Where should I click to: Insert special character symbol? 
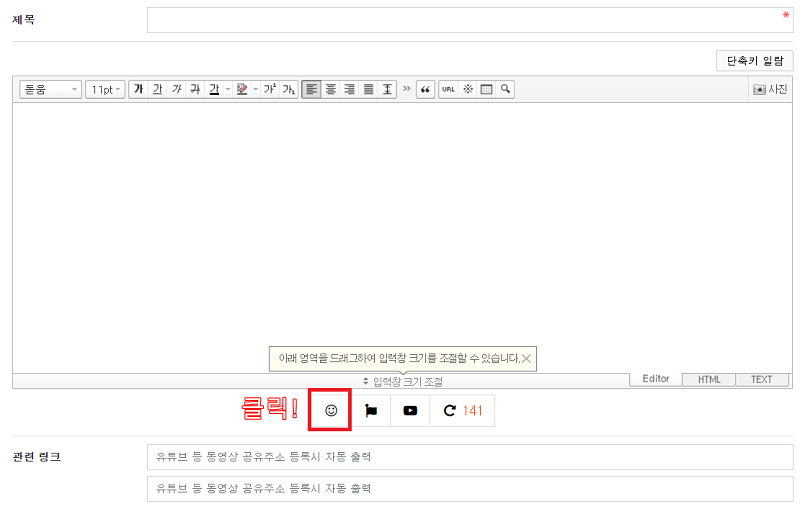(x=468, y=89)
